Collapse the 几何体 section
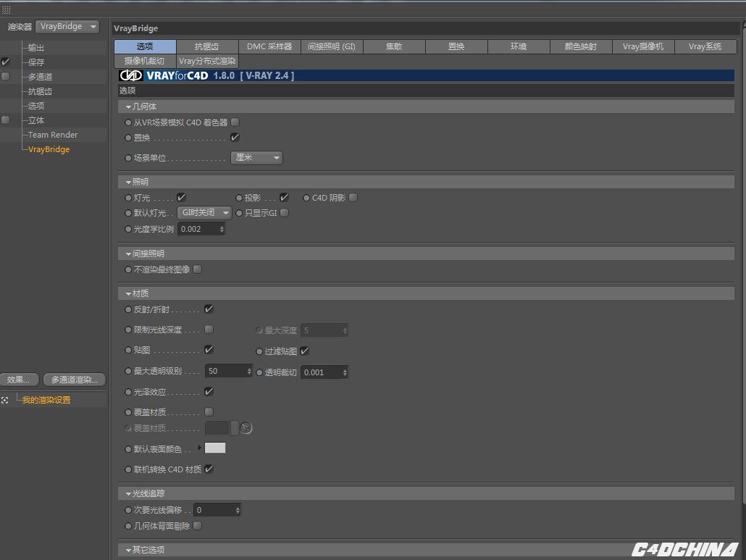This screenshot has width=746, height=560. 128,107
